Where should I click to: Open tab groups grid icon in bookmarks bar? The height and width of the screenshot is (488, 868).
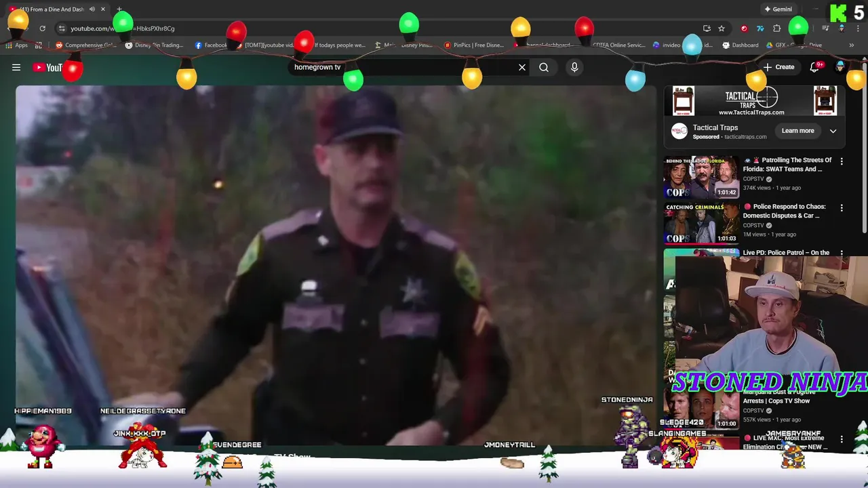[39, 45]
